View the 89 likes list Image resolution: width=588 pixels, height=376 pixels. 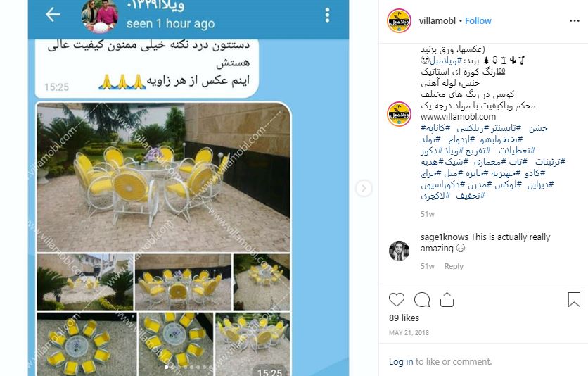[404, 318]
